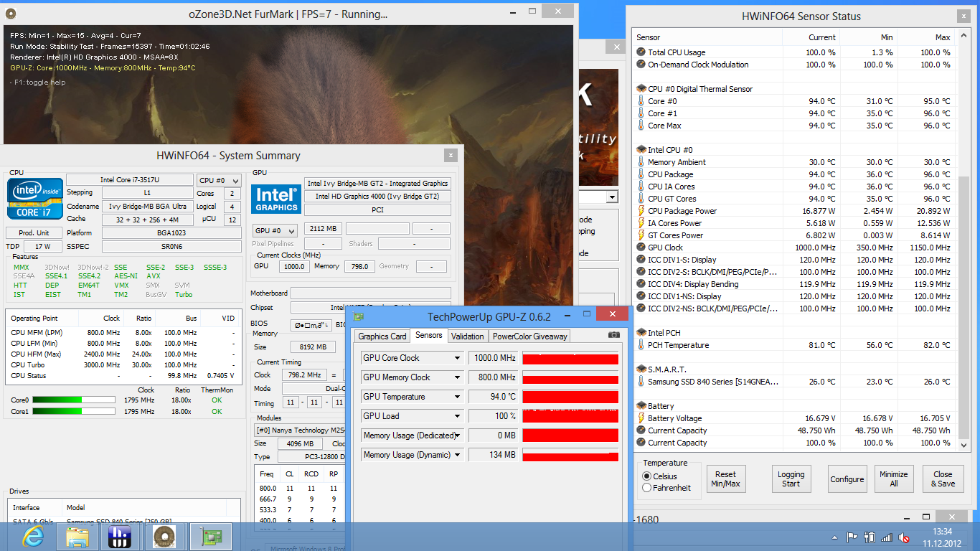
Task: Select the Fahrenheit temperature option
Action: tap(647, 488)
